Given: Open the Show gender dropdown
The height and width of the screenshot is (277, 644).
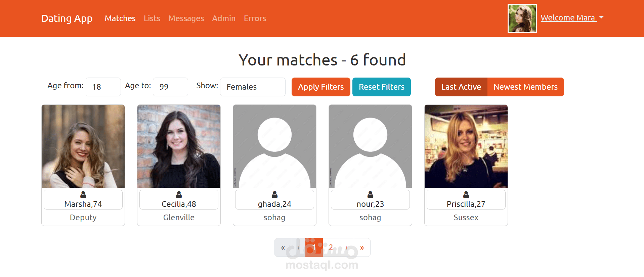Looking at the screenshot, I should (x=253, y=87).
